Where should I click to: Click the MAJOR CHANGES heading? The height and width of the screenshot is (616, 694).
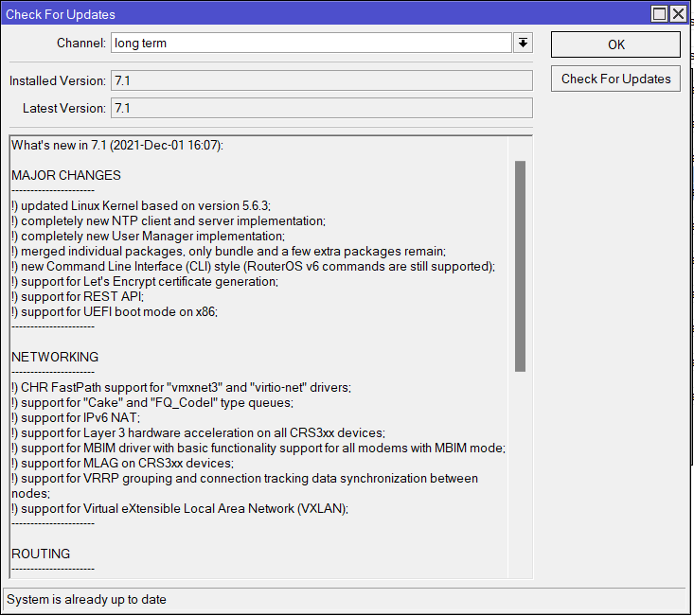66,175
